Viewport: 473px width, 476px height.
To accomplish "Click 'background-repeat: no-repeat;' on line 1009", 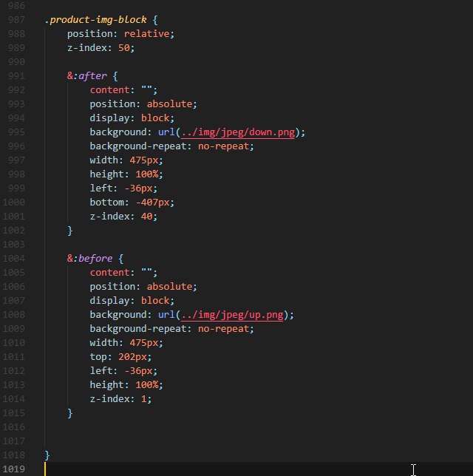I will 172,329.
